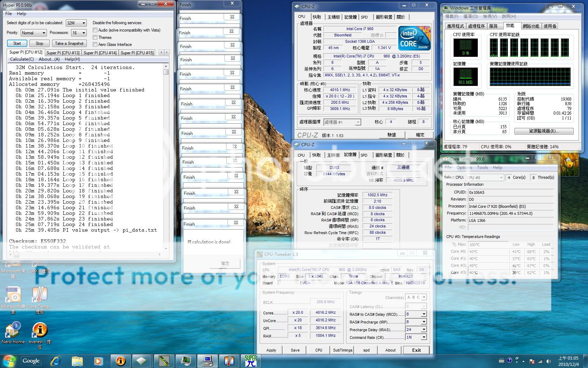
Task: Open the Options menu in Core Temp
Action: tap(464, 168)
